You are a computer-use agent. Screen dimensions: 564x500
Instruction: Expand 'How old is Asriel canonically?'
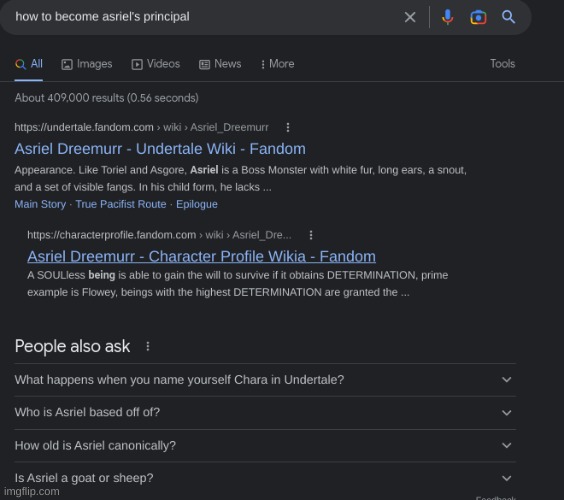pos(265,446)
